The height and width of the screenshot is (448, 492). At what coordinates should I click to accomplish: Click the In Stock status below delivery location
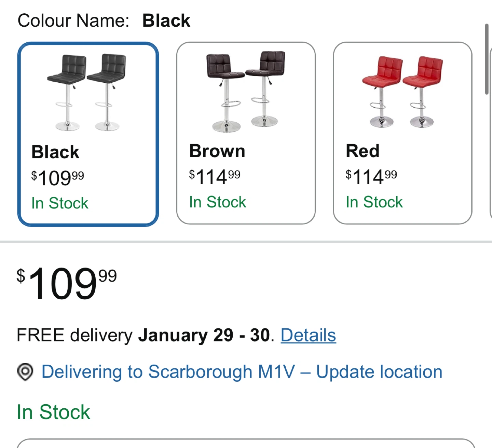[x=53, y=412]
